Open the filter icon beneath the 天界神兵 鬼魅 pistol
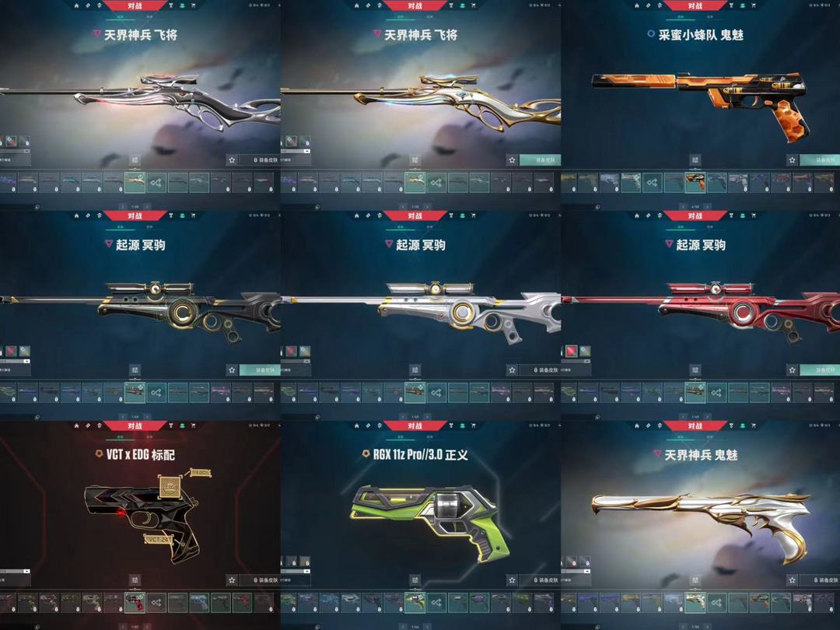This screenshot has height=630, width=840. click(695, 580)
